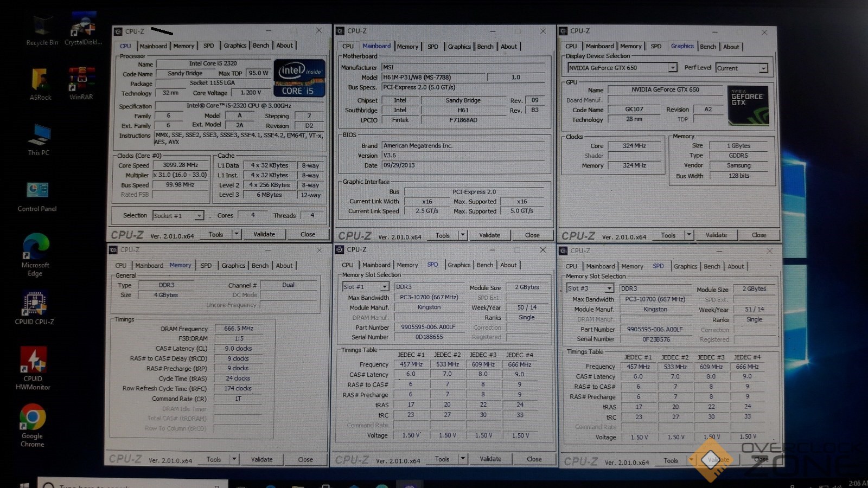
Task: Open the ASRock desktop shortcut
Action: 41,84
